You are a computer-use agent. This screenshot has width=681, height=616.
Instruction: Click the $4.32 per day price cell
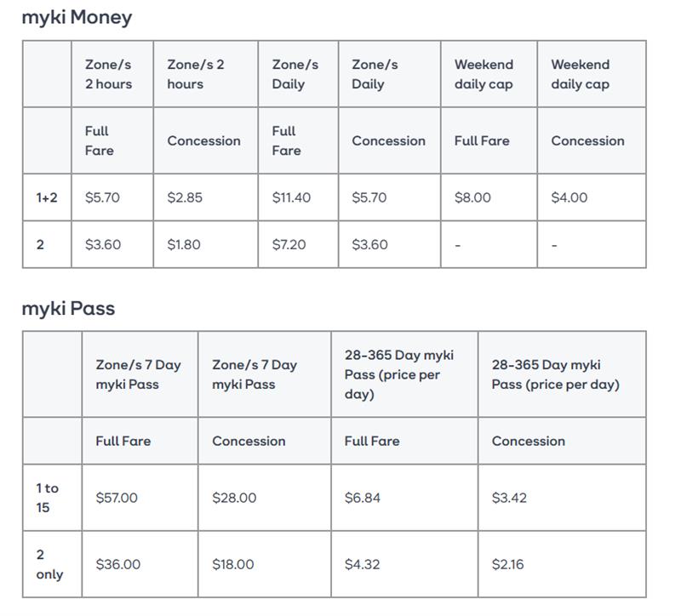click(363, 564)
